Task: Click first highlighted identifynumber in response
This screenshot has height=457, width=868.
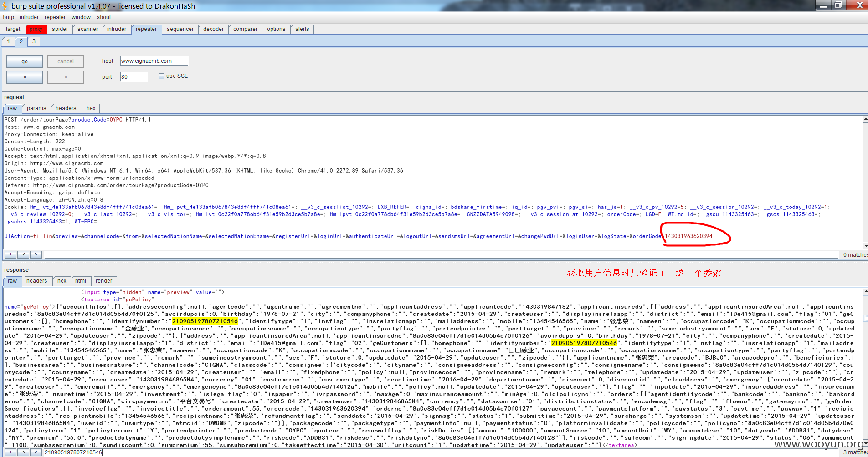Action: [x=205, y=321]
